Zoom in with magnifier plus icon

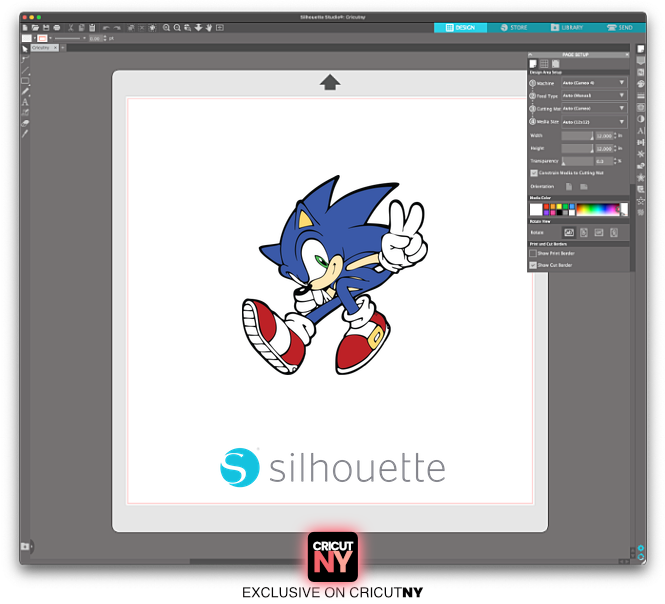point(166,28)
